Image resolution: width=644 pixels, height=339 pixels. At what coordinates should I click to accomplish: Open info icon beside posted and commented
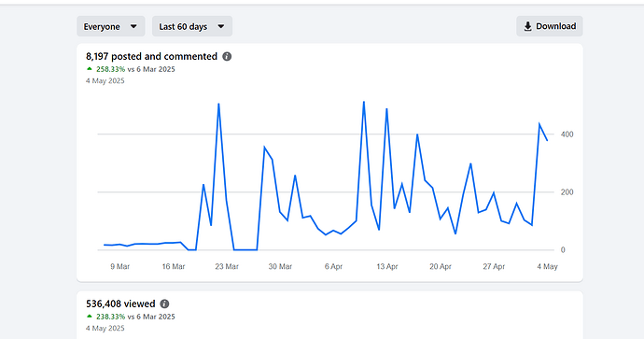(x=227, y=57)
